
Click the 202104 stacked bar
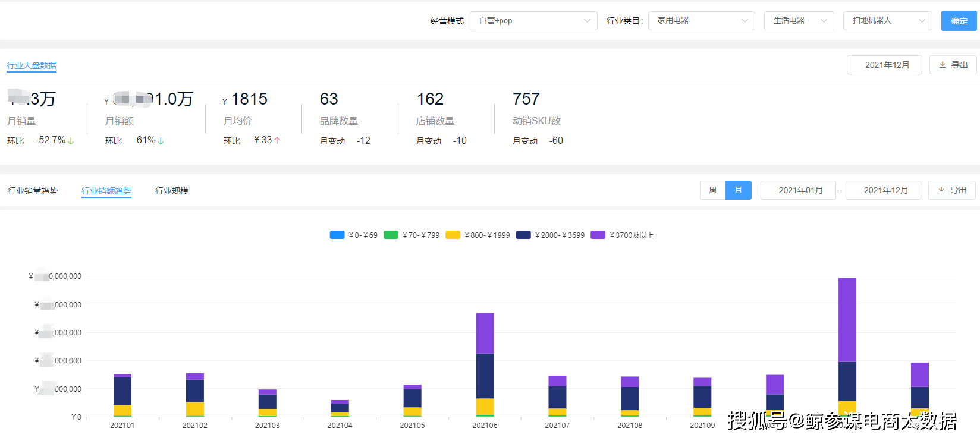(340, 408)
